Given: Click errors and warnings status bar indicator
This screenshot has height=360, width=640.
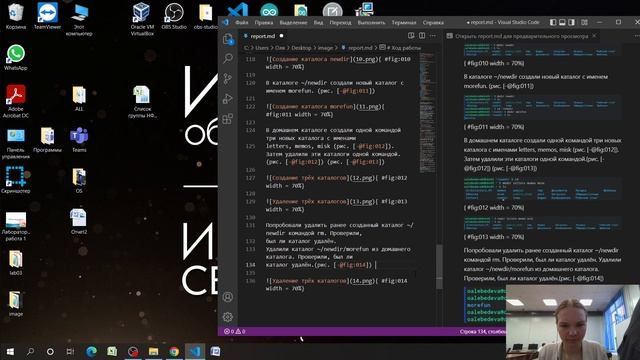Looking at the screenshot, I should point(235,331).
